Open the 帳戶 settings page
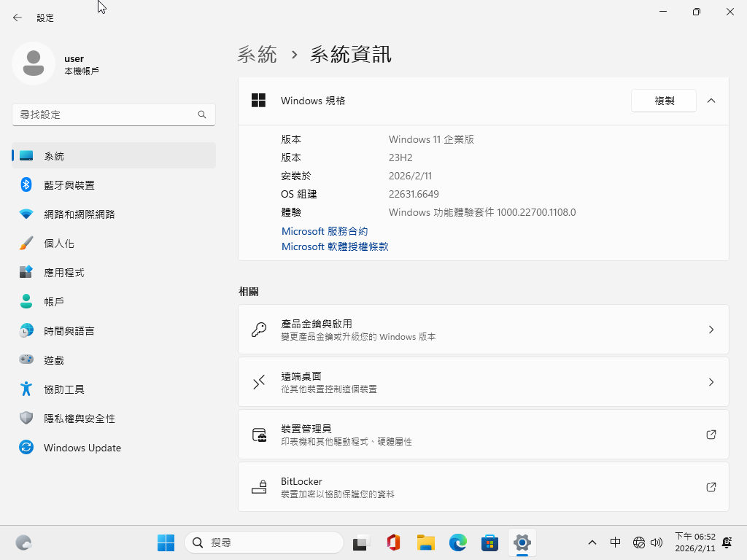The image size is (747, 560). point(54,302)
